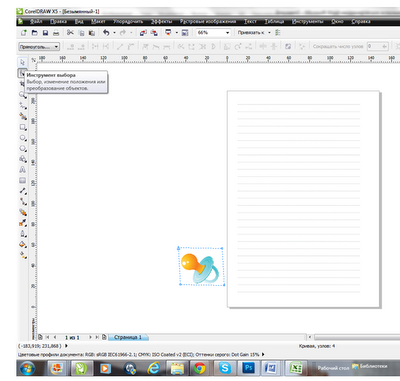Open the Эффекты menu

(161, 21)
